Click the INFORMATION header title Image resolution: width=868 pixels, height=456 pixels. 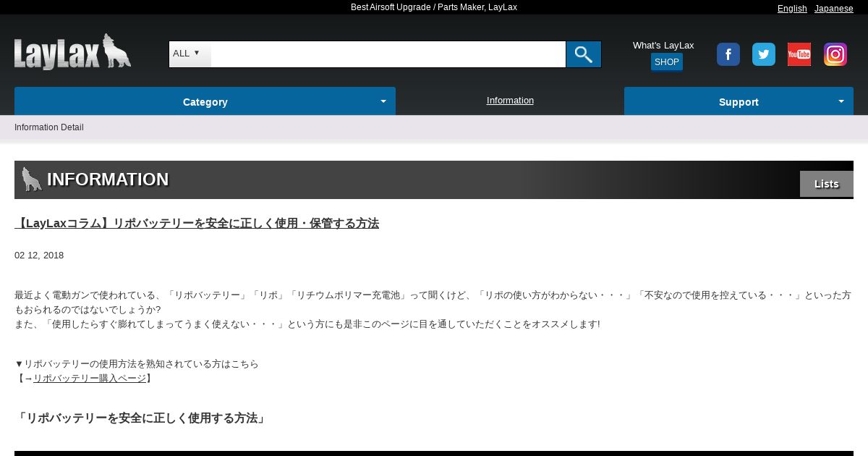pyautogui.click(x=108, y=180)
